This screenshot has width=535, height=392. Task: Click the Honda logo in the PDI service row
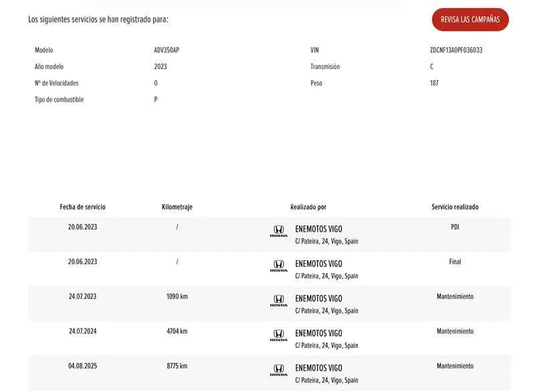(278, 231)
